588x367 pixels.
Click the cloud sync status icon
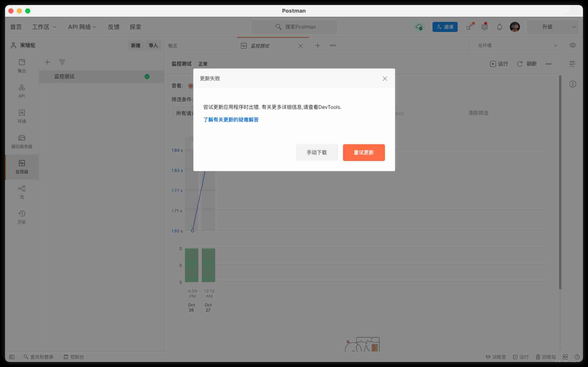pyautogui.click(x=419, y=27)
